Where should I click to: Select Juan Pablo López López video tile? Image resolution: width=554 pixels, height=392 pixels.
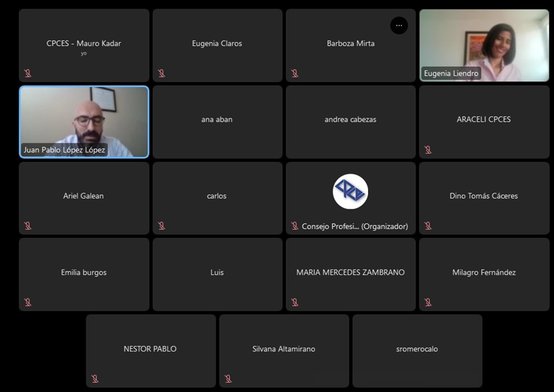(x=84, y=122)
